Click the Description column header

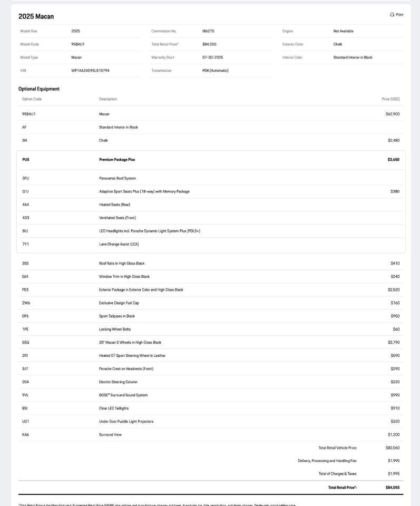tap(108, 99)
